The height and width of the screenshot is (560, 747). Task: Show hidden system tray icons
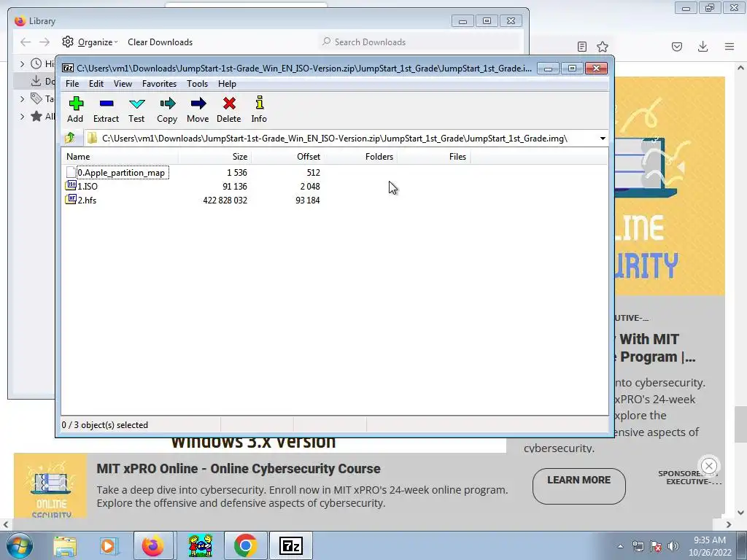click(x=620, y=547)
